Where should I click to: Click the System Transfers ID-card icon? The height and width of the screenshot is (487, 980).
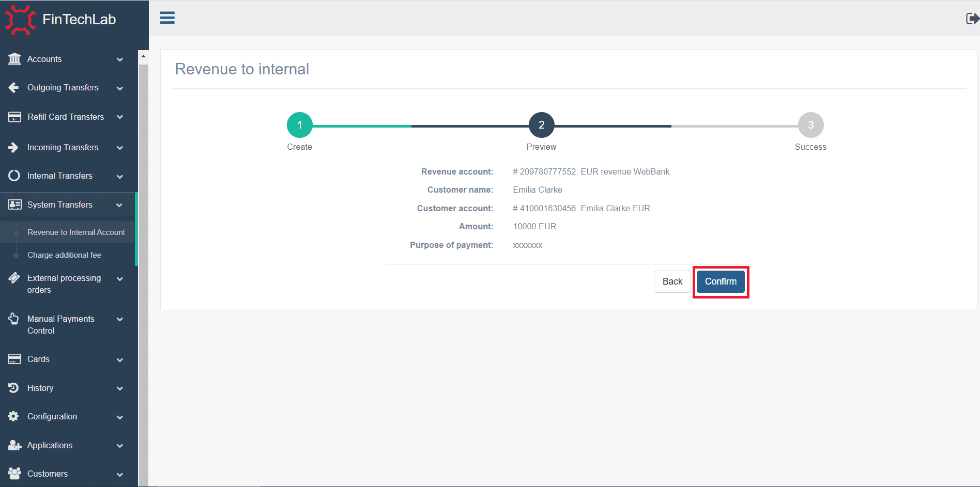click(14, 205)
